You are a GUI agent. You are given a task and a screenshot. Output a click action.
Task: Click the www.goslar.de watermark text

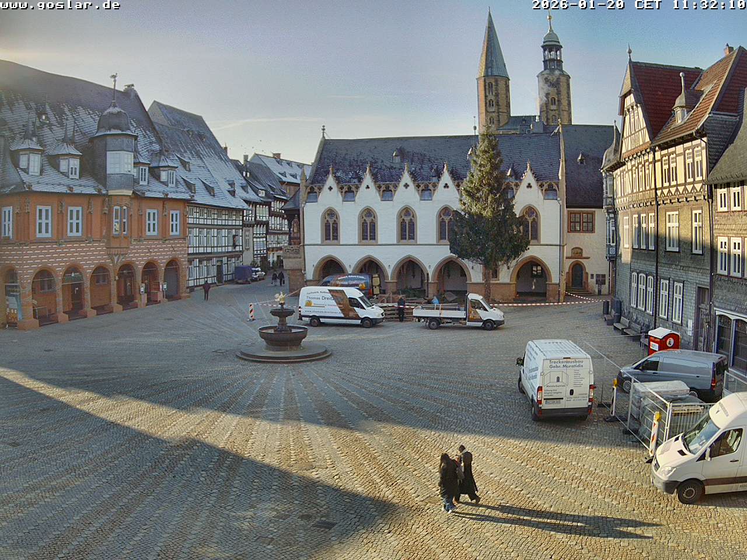[x=60, y=5]
